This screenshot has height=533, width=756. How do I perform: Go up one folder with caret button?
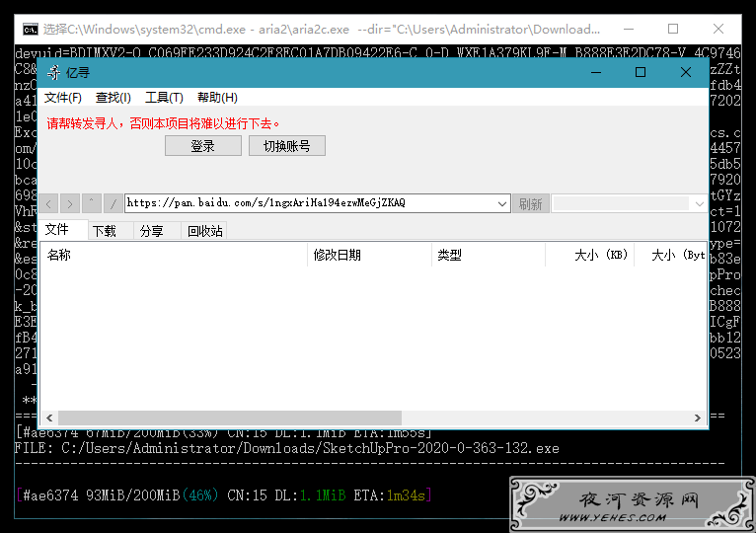coord(91,204)
